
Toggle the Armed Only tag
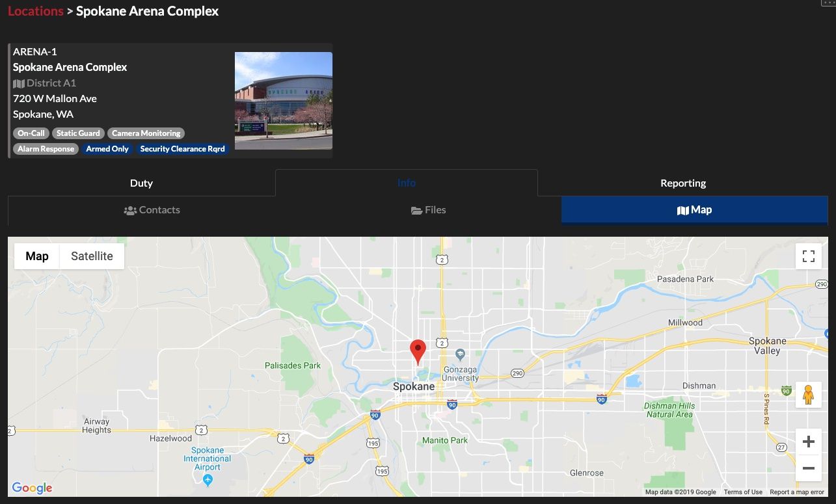(x=107, y=148)
